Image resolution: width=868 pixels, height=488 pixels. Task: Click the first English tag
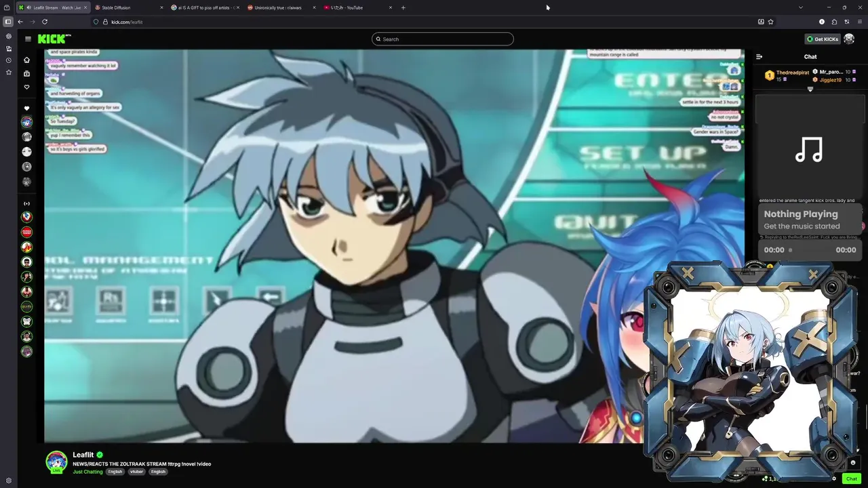[x=115, y=472]
